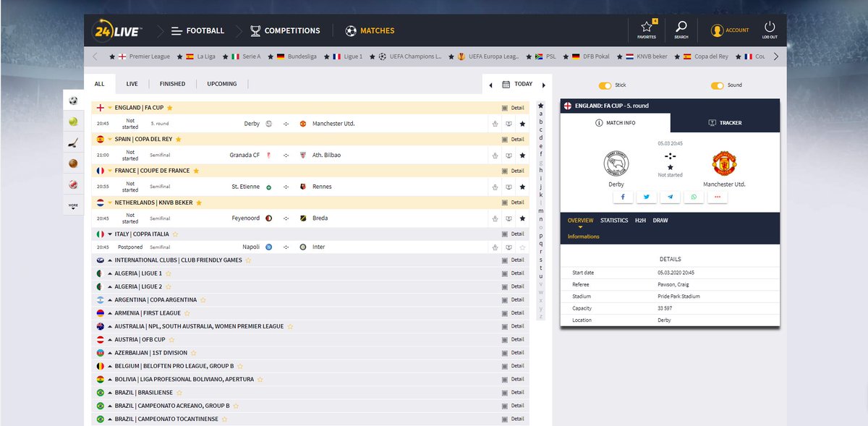868x426 pixels.
Task: Open the Draw tab
Action: (x=660, y=220)
